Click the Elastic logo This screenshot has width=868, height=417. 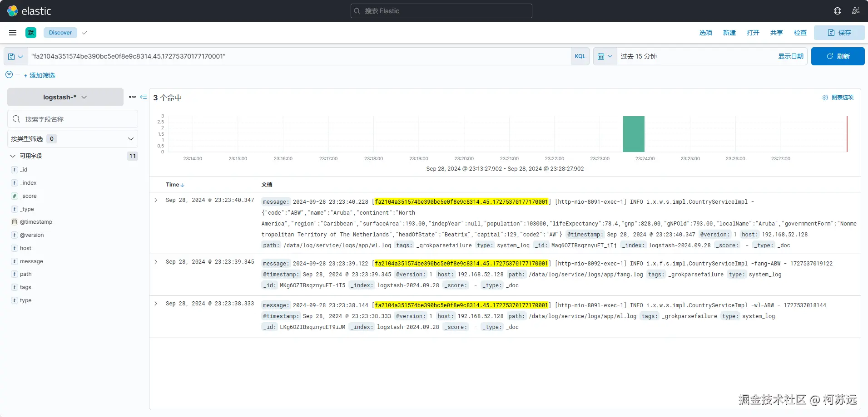click(x=29, y=11)
